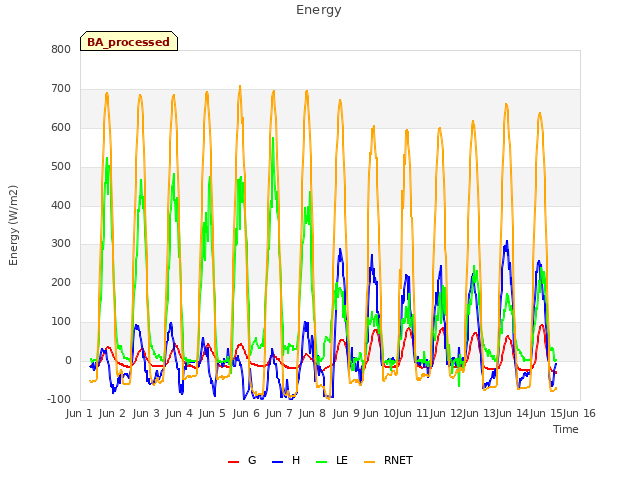Click the Time x-axis label
640x480 pixels.
tap(566, 429)
